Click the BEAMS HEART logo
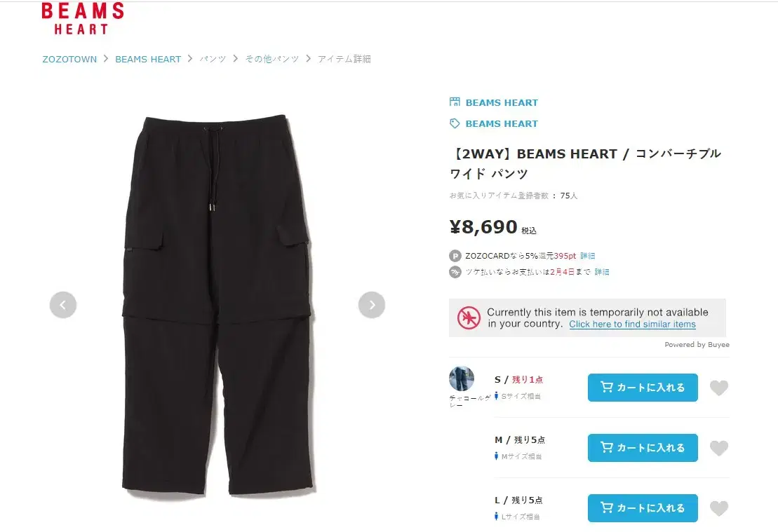 pos(82,18)
